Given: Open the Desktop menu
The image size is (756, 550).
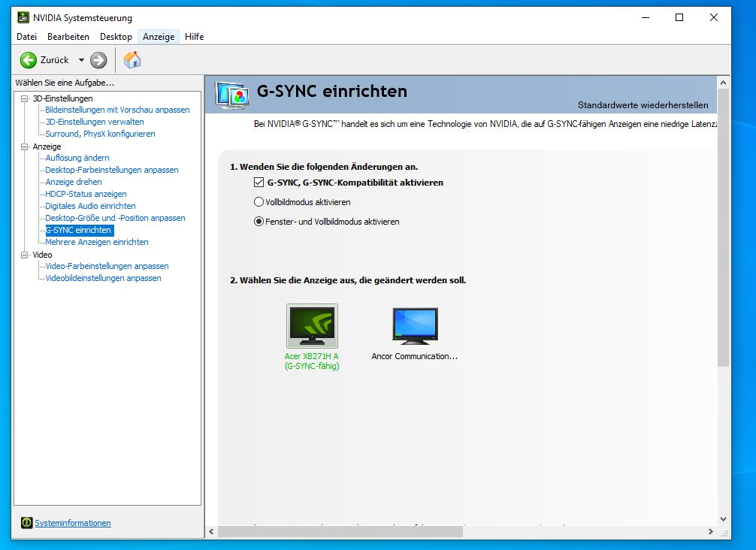Looking at the screenshot, I should 116,37.
